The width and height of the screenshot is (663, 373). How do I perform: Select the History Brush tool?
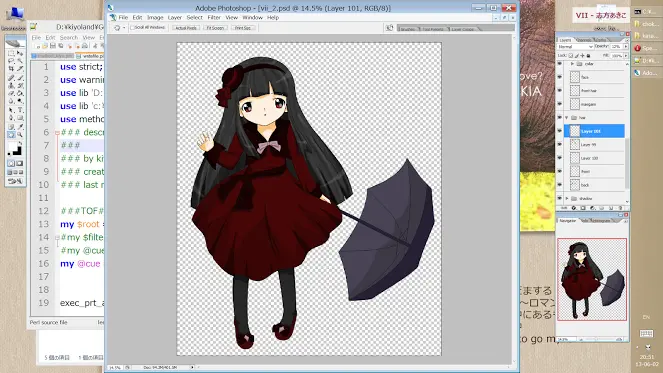20,85
